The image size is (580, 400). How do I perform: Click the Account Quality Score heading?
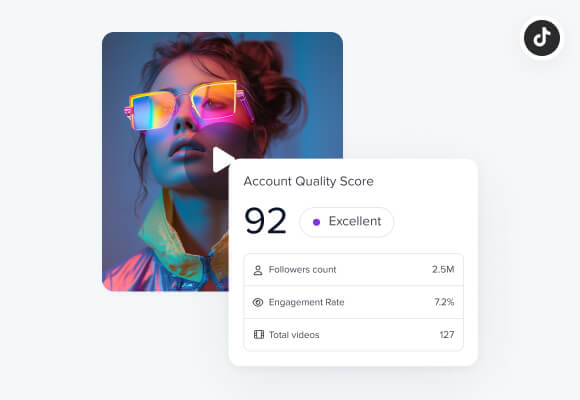click(308, 181)
